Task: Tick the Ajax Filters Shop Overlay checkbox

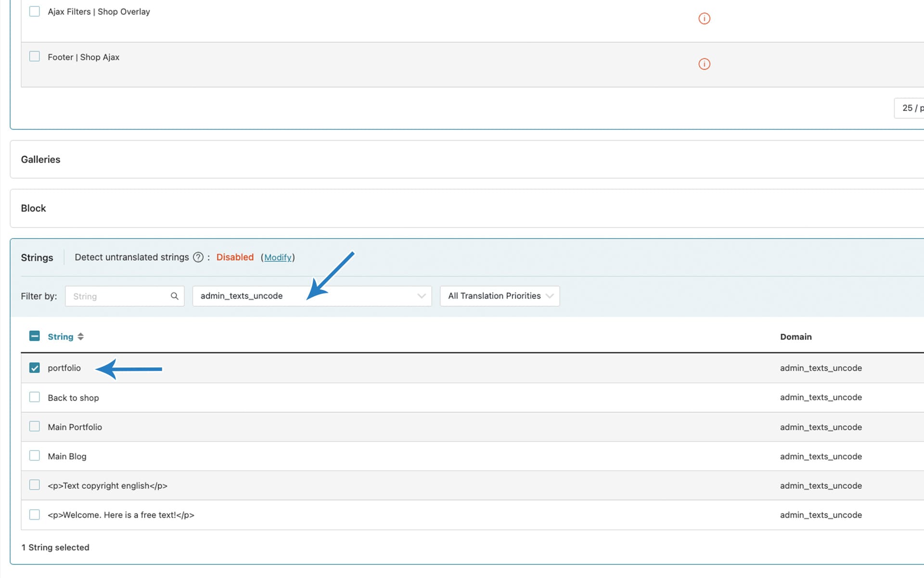Action: click(35, 12)
